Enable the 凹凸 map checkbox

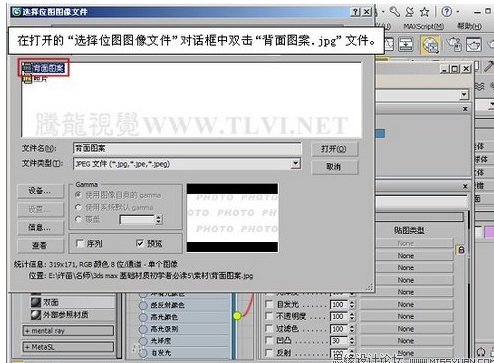(269, 340)
